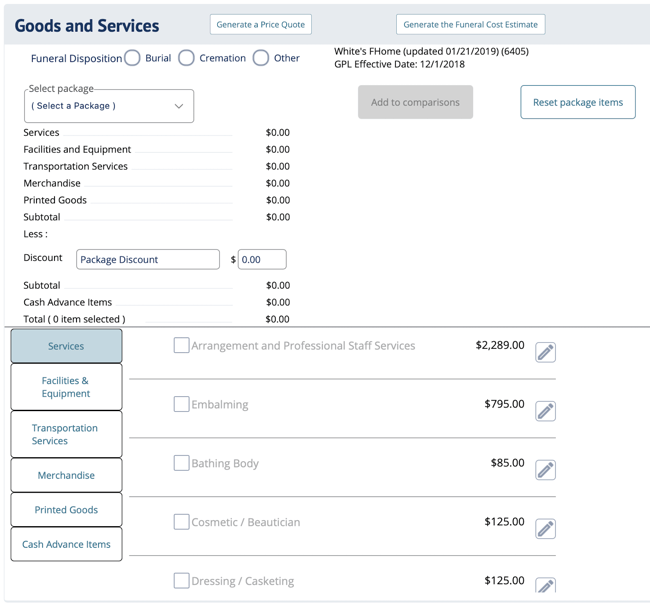Select the Cremation disposition option

[x=186, y=58]
